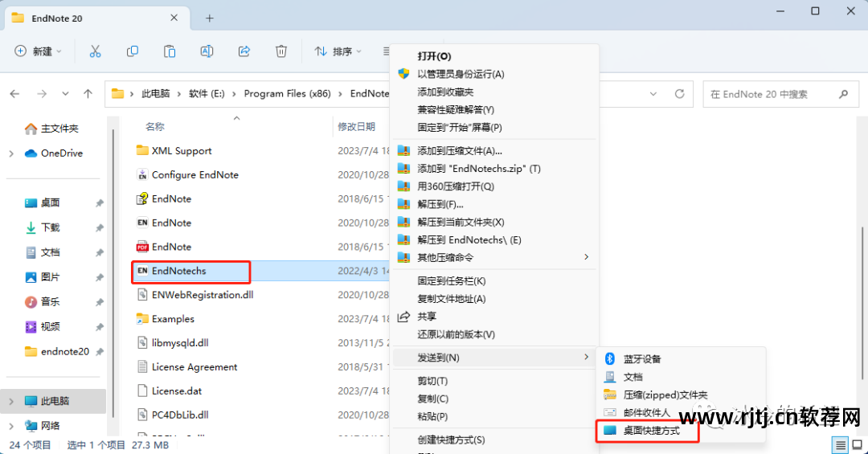Switch to details view icon in status bar
868x454 pixels.
tap(841, 444)
